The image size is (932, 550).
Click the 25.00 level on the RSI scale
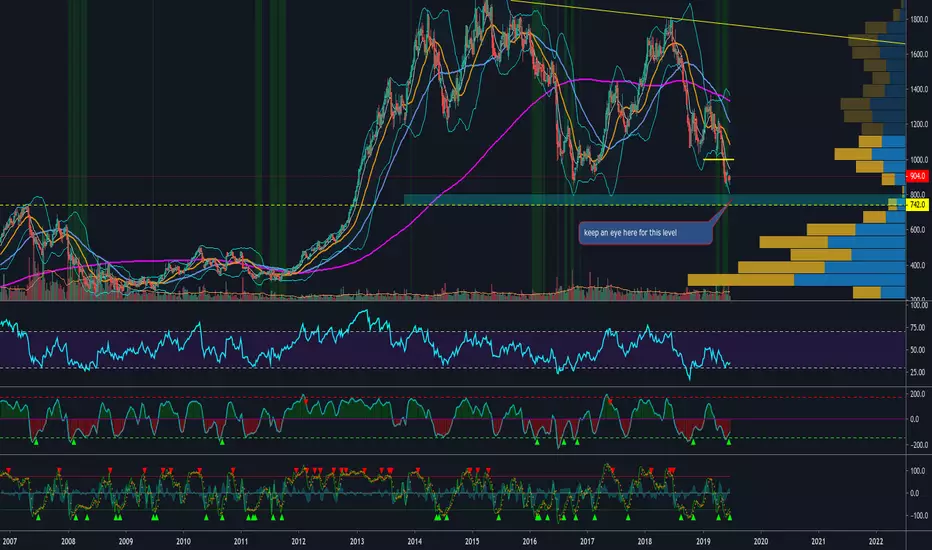point(918,373)
